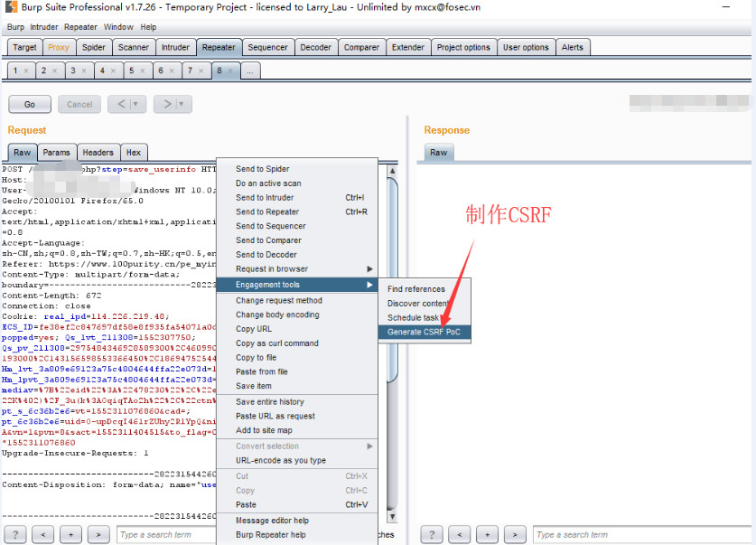This screenshot has width=756, height=545.
Task: Close Repeater tab 3
Action: click(x=84, y=70)
